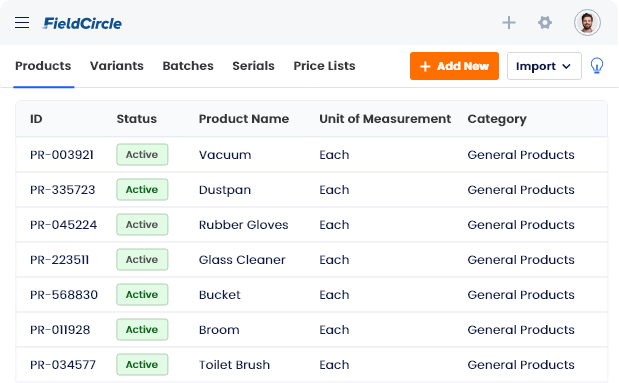Sort by the ID column header
The height and width of the screenshot is (383, 619).
pyautogui.click(x=36, y=119)
